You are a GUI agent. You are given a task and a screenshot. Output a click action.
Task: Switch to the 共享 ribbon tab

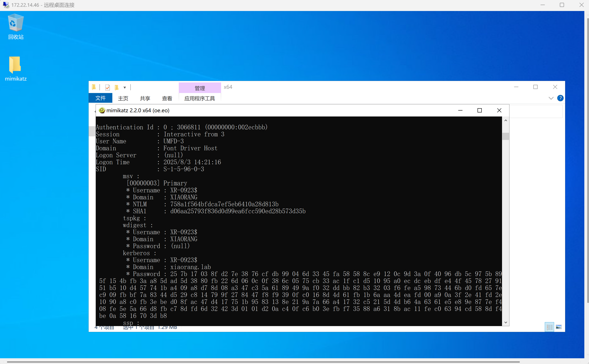click(x=145, y=98)
